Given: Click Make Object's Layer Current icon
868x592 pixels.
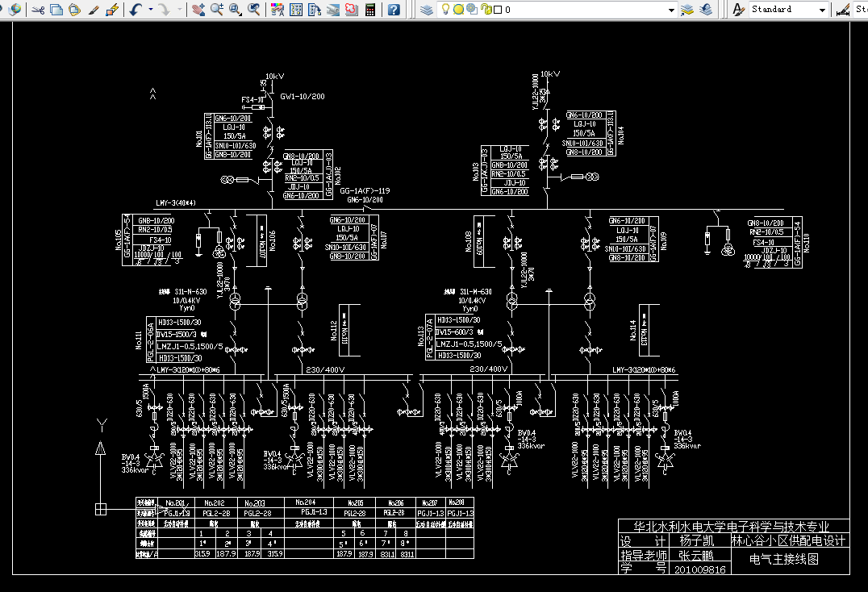Looking at the screenshot, I should [687, 10].
